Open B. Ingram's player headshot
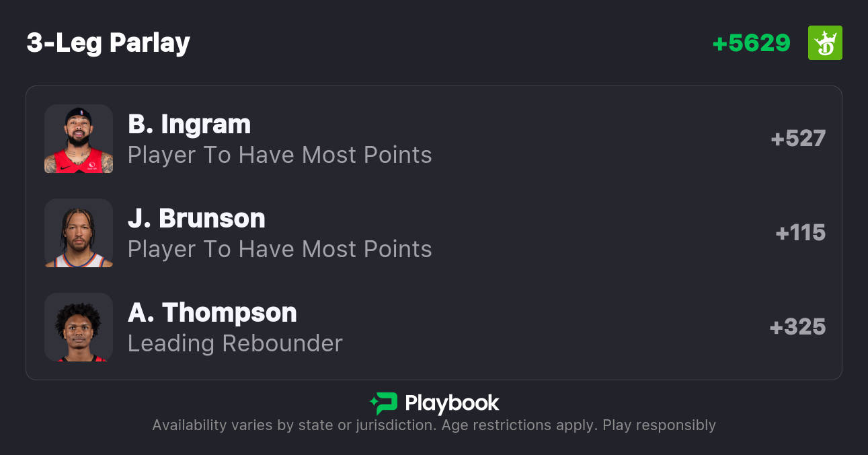The image size is (868, 455). coord(79,139)
